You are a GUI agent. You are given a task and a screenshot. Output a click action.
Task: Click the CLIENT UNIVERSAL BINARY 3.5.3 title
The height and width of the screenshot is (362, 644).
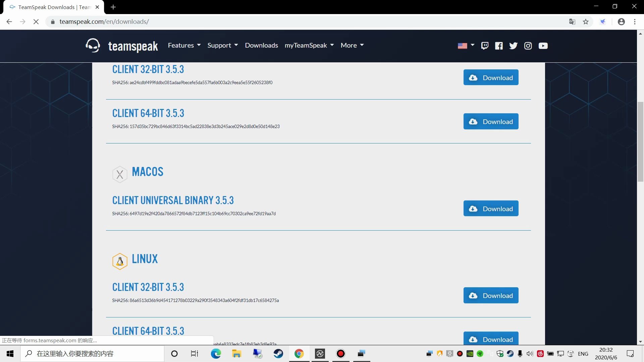(x=173, y=200)
